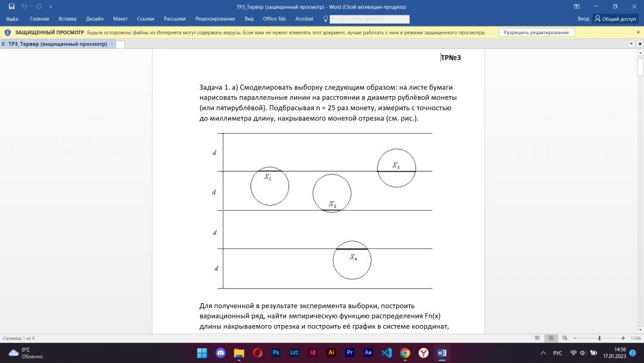Close the Office Tab bar
This screenshot has width=644, height=363.
pyautogui.click(x=640, y=44)
